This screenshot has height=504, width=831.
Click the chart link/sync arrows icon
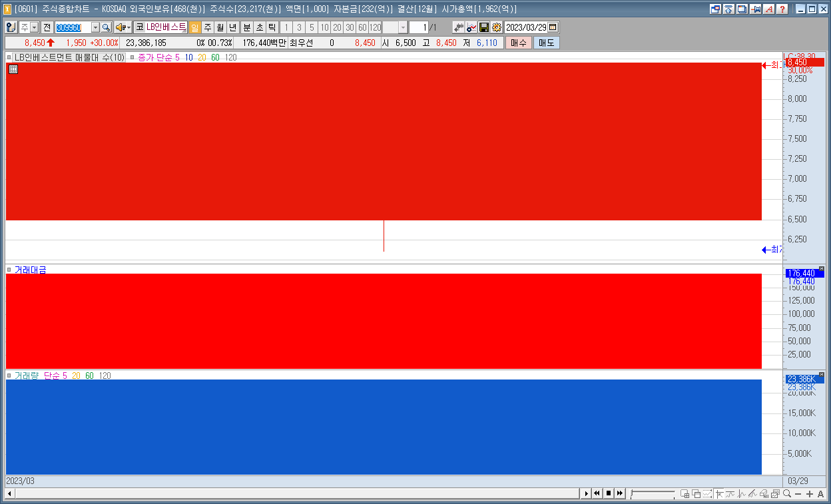(458, 27)
